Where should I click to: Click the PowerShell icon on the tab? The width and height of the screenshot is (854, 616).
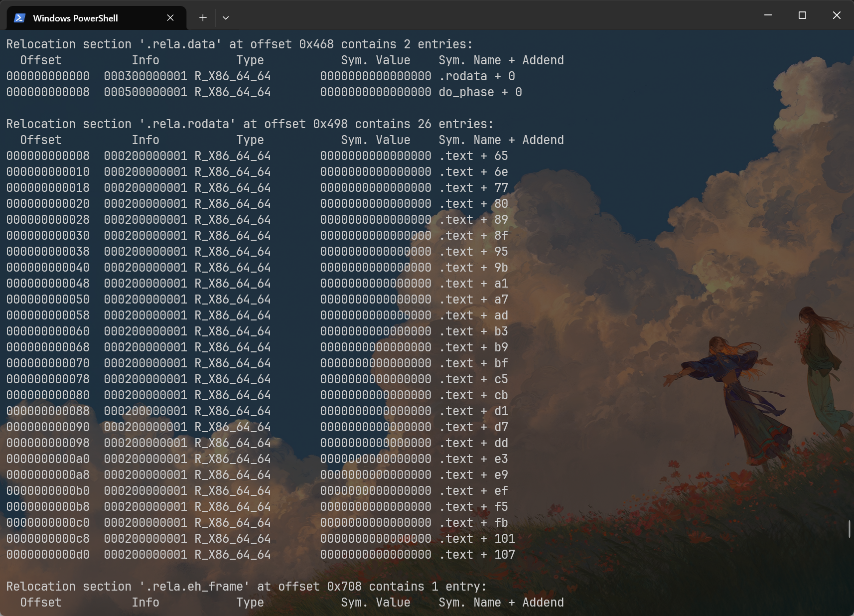(x=19, y=18)
